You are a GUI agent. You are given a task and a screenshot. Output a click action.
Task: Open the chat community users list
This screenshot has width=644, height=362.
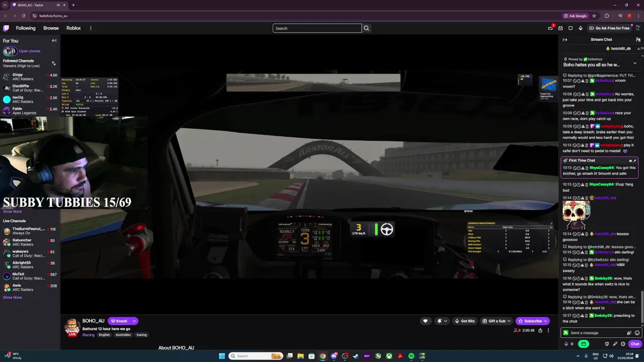(x=638, y=40)
